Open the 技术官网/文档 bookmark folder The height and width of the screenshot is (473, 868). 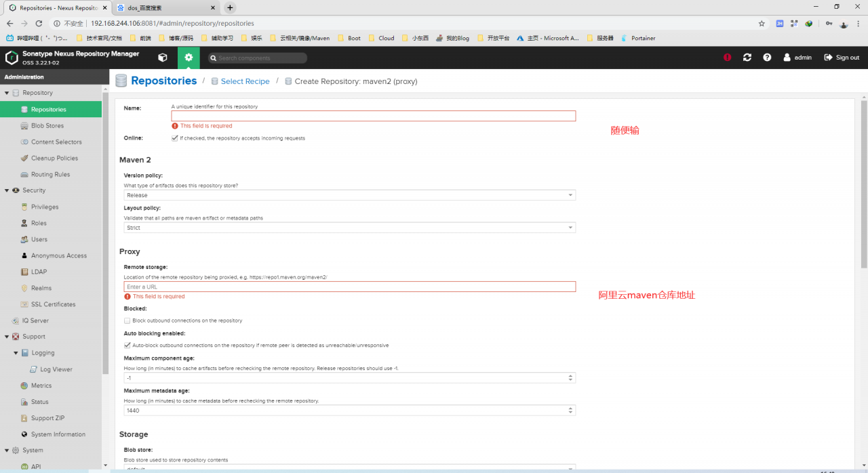pyautogui.click(x=99, y=38)
